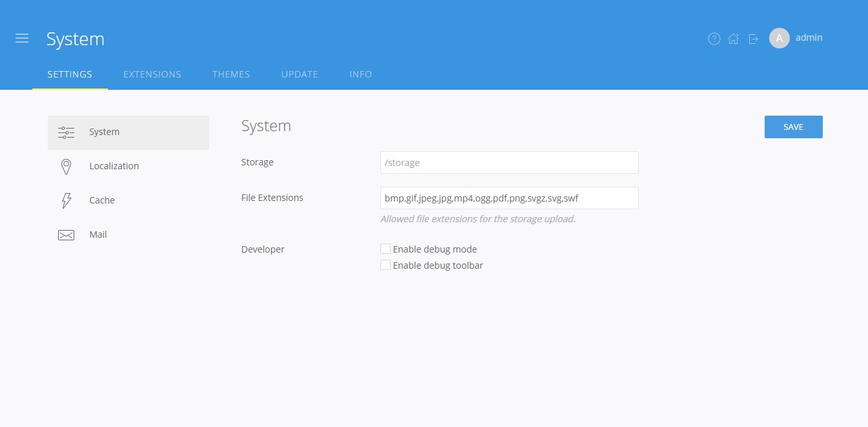Enable debug toolbar checkbox
The width and height of the screenshot is (868, 427).
(386, 265)
